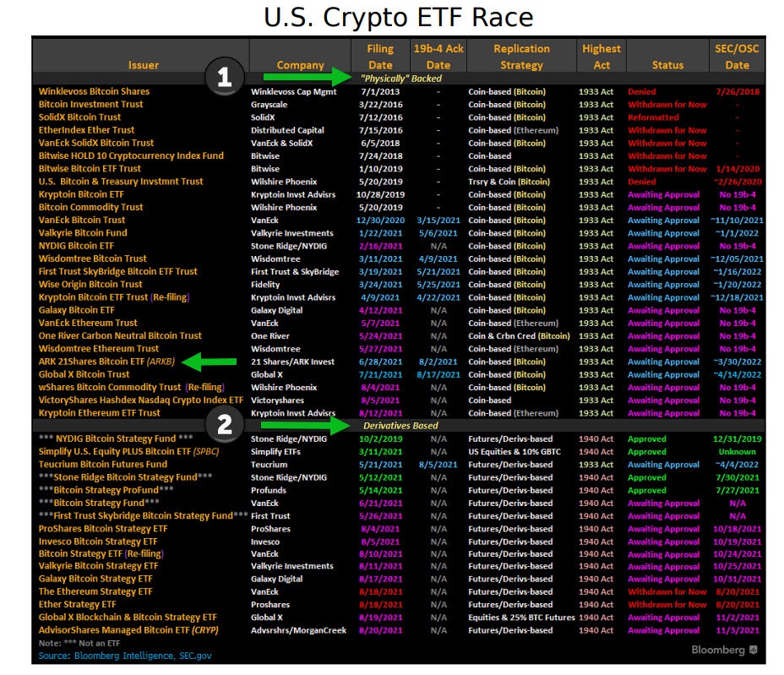The height and width of the screenshot is (675, 784).
Task: Click the Bloomberg logo in bottom corner
Action: (x=724, y=650)
